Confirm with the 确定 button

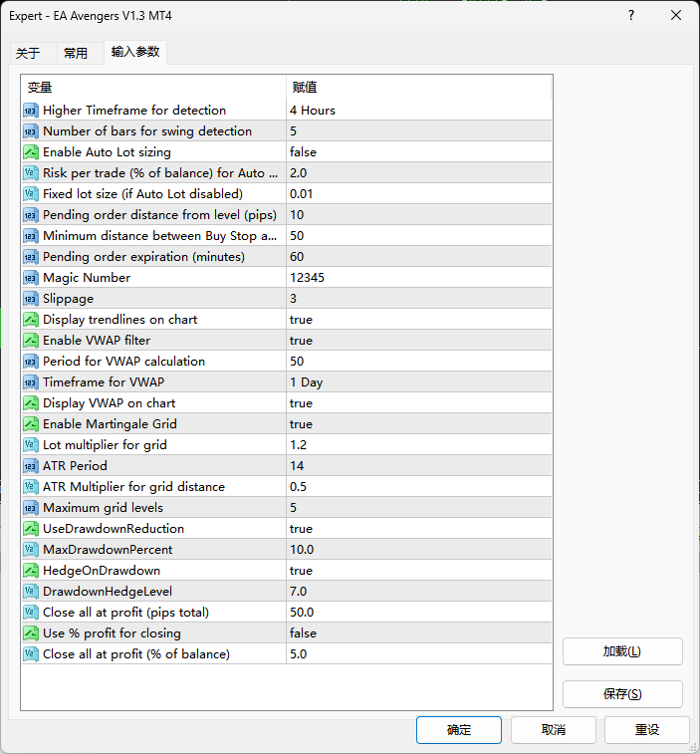[x=459, y=730]
